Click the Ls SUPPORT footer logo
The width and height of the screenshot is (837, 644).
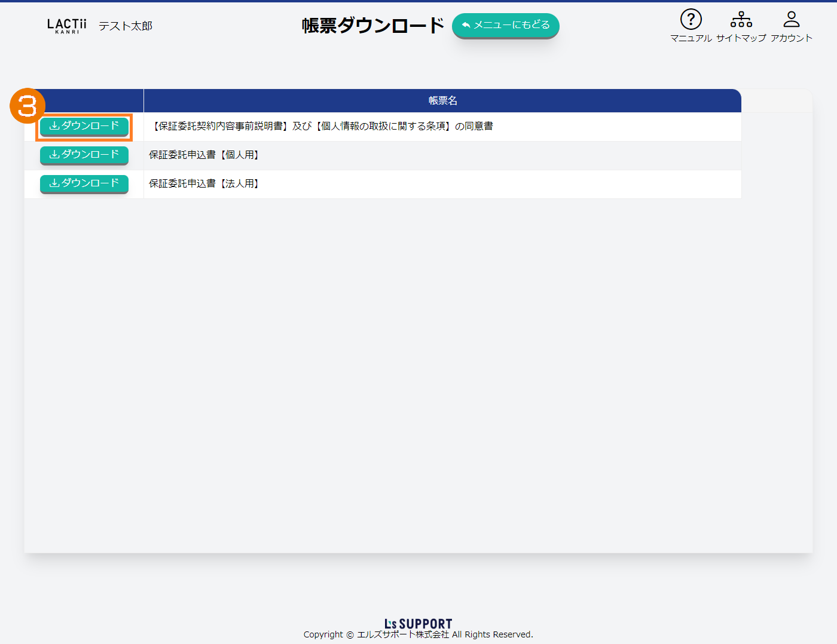(x=418, y=624)
